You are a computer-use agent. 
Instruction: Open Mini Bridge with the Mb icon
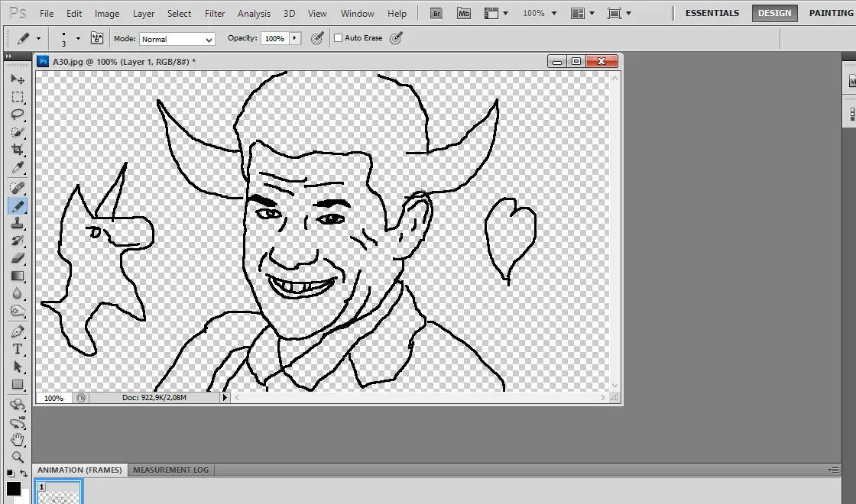463,13
